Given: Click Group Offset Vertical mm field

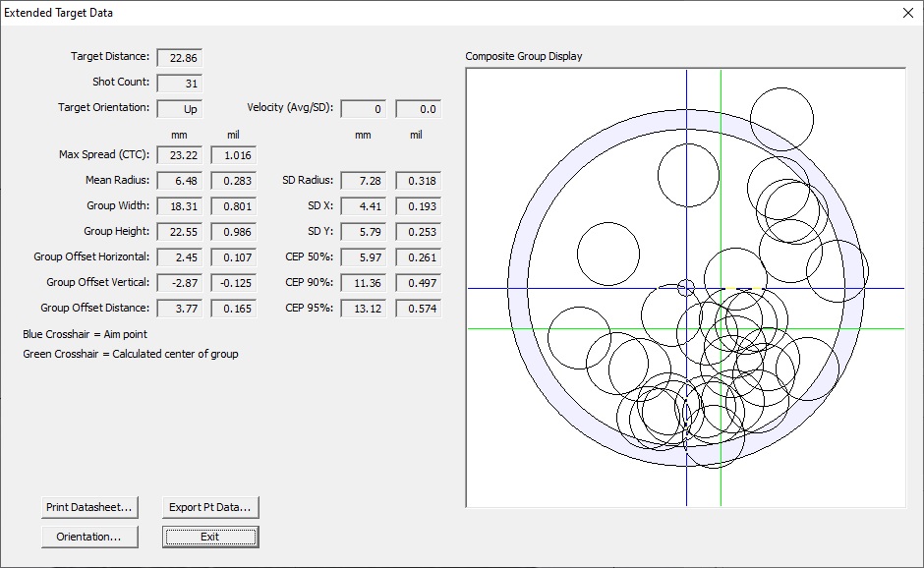Looking at the screenshot, I should [x=180, y=283].
